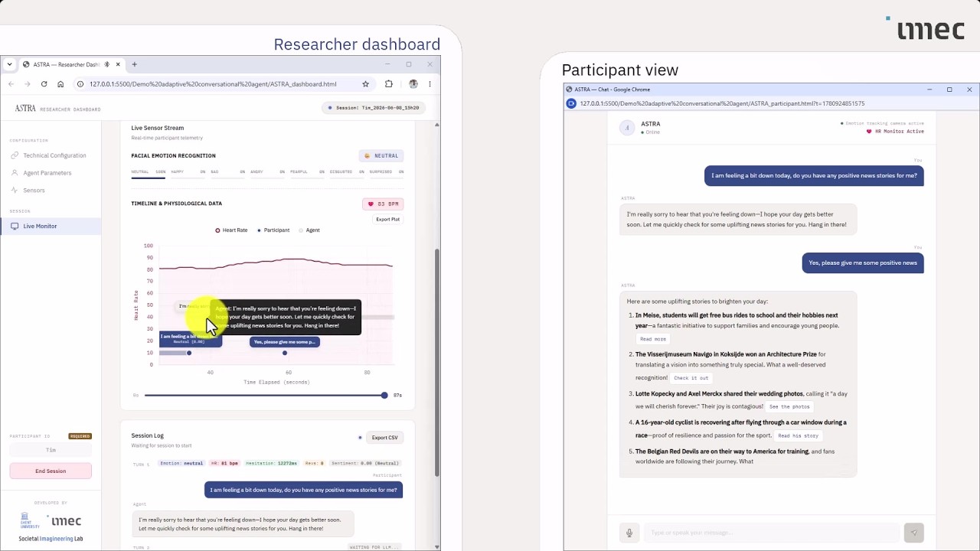Open 'See the photos' wedding link
Viewport: 980px width, 551px height.
coord(789,406)
